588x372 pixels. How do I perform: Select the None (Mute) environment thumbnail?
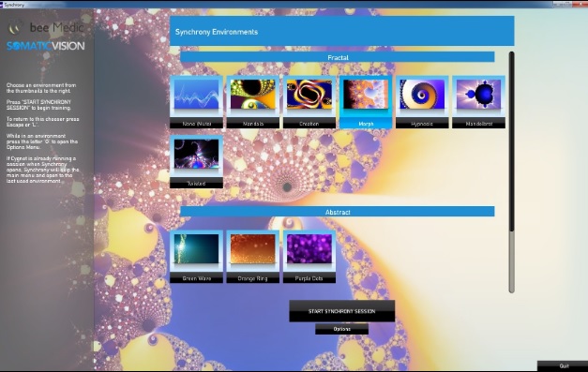[x=196, y=102]
